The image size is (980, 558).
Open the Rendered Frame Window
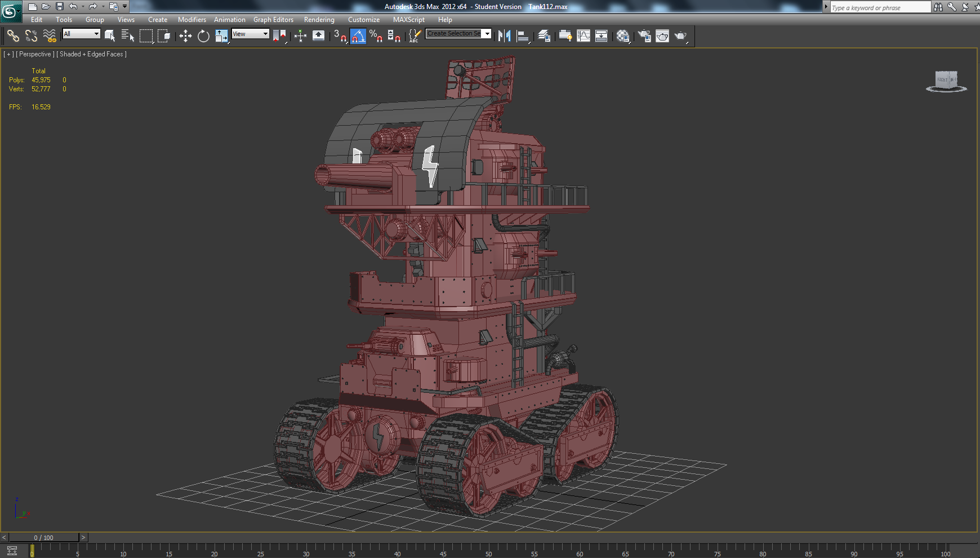pyautogui.click(x=662, y=36)
